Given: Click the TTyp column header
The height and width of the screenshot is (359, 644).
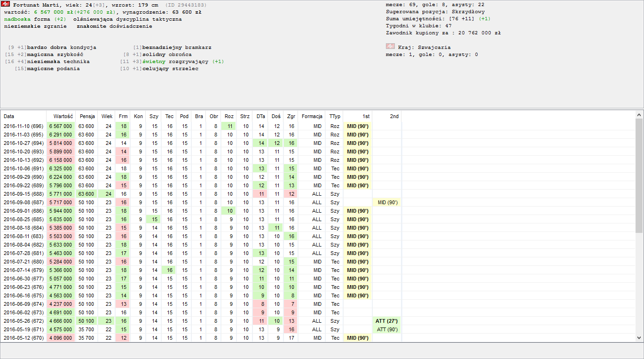Looking at the screenshot, I should point(335,116).
